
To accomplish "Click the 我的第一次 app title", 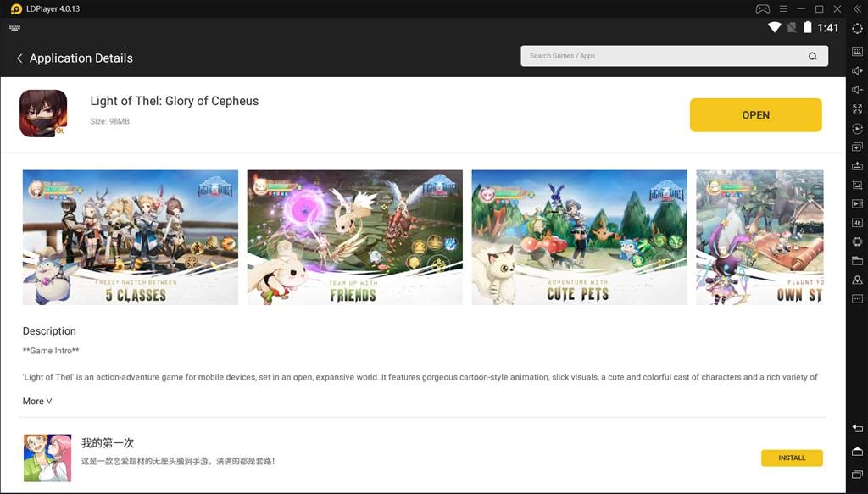I will coord(108,442).
